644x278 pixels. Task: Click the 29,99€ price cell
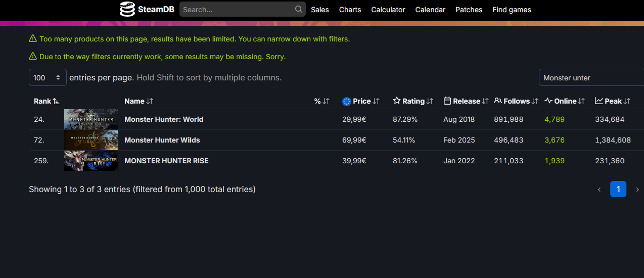coord(354,119)
